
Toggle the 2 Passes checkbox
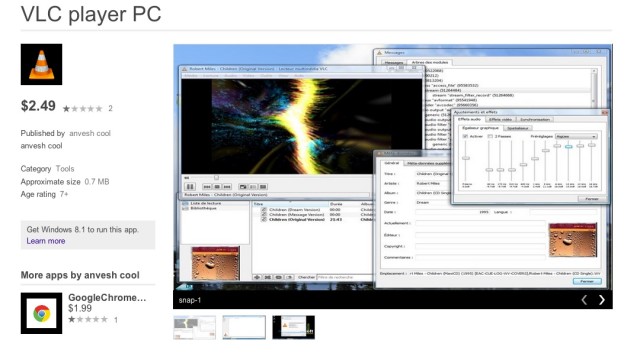point(490,136)
